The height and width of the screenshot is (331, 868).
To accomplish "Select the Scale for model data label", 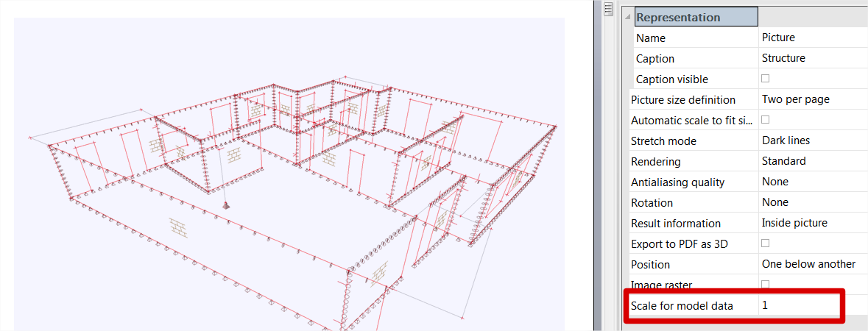I will click(x=682, y=305).
